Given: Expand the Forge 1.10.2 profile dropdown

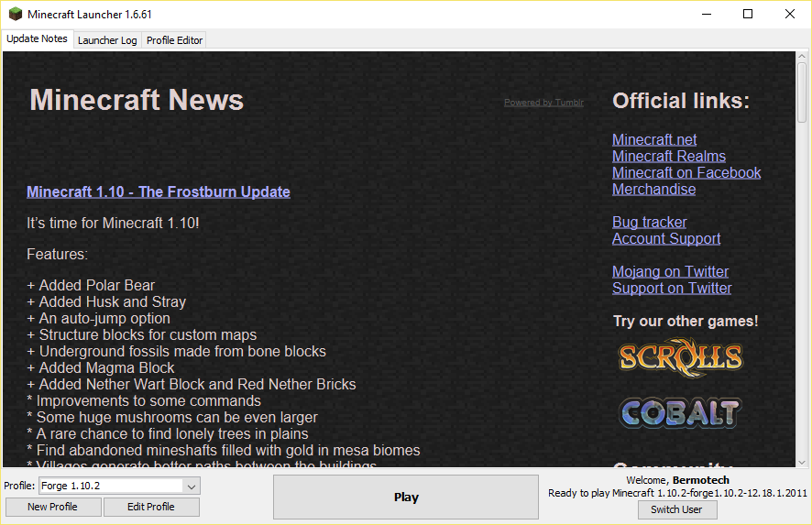Looking at the screenshot, I should [192, 486].
